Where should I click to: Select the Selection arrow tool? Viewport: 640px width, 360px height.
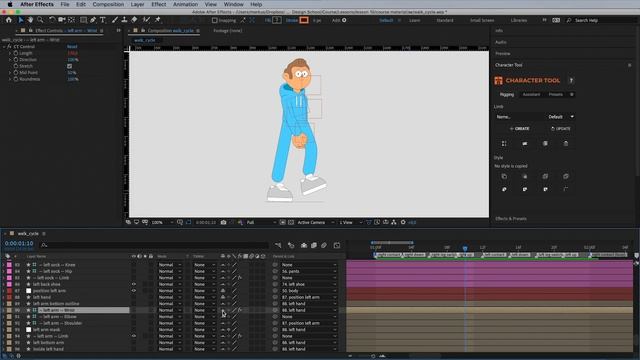pos(20,20)
